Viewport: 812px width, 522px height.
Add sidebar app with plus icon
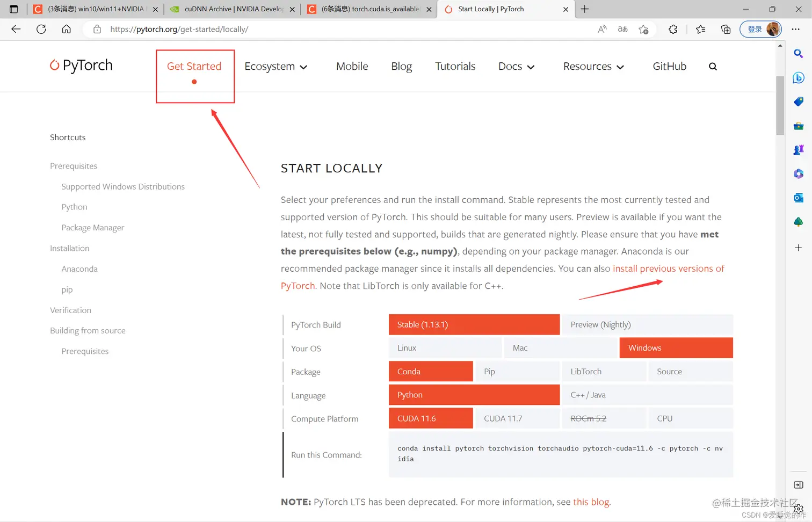[799, 248]
